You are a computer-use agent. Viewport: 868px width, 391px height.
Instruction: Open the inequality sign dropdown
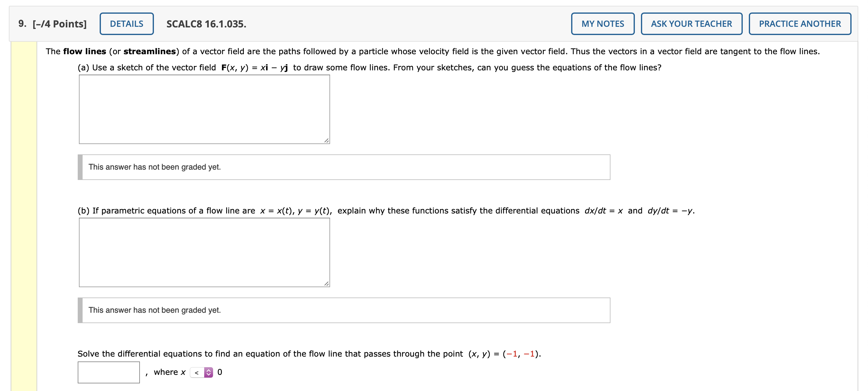tap(201, 372)
